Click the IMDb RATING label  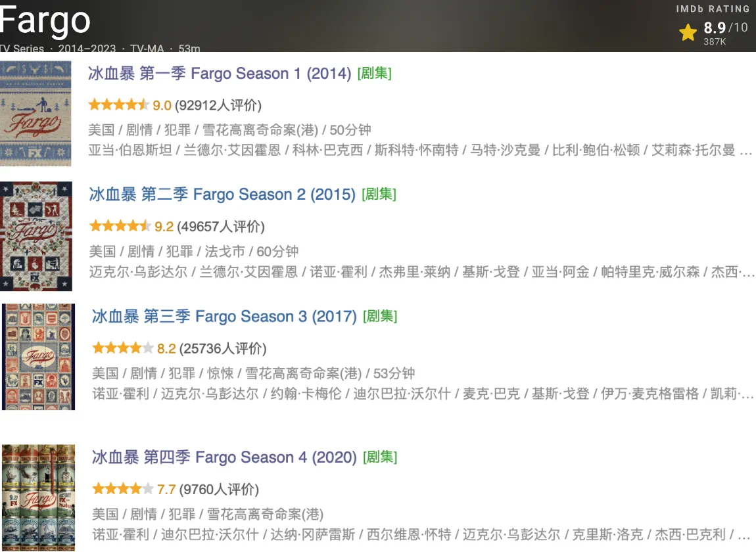click(x=713, y=9)
